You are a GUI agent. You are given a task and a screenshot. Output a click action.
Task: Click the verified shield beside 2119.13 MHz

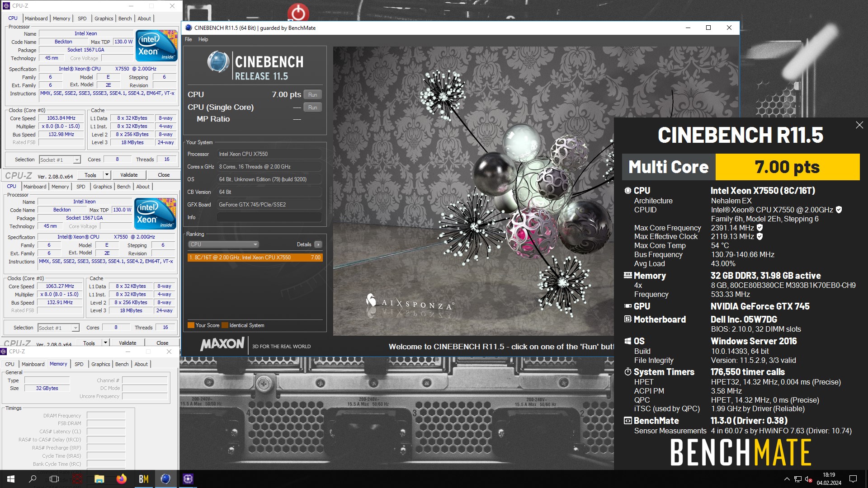click(x=759, y=236)
